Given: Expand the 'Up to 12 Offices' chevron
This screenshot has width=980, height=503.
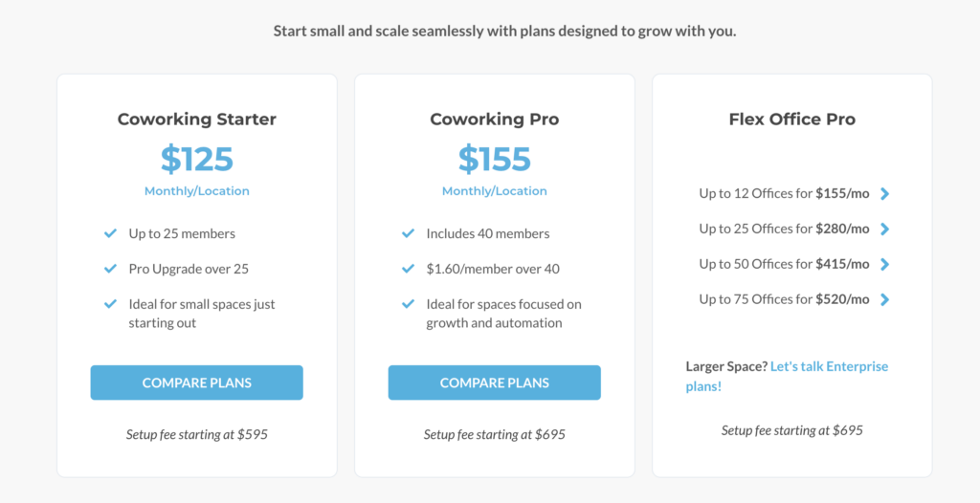Looking at the screenshot, I should point(885,194).
